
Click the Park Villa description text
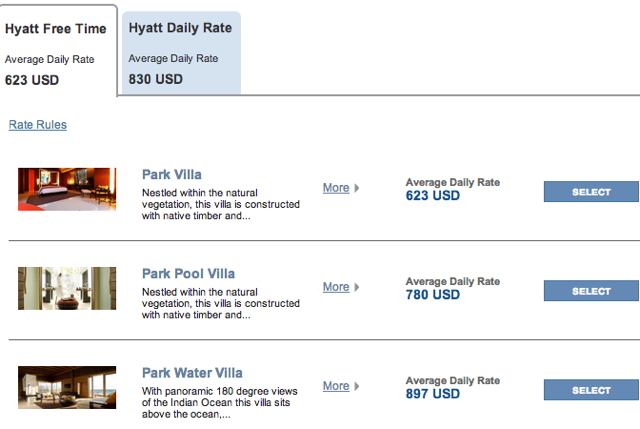click(x=221, y=204)
